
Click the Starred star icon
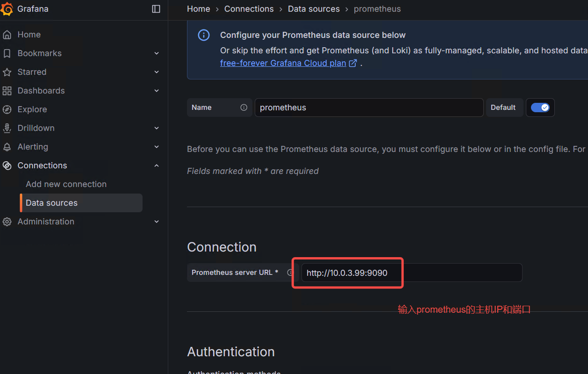[x=7, y=72]
